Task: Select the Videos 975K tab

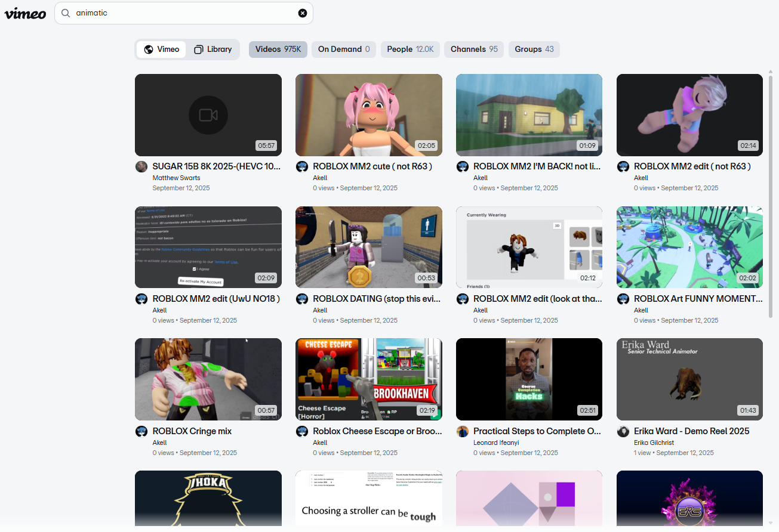Action: (x=278, y=50)
